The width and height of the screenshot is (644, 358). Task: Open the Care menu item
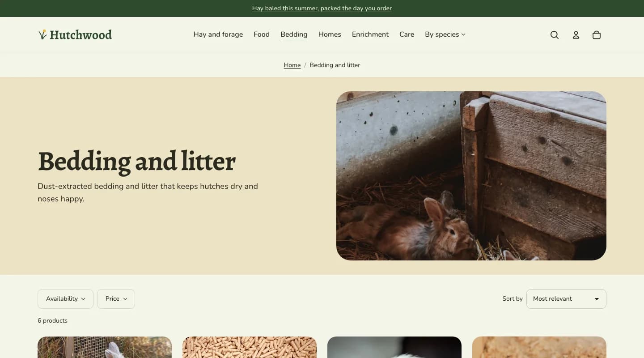(407, 34)
